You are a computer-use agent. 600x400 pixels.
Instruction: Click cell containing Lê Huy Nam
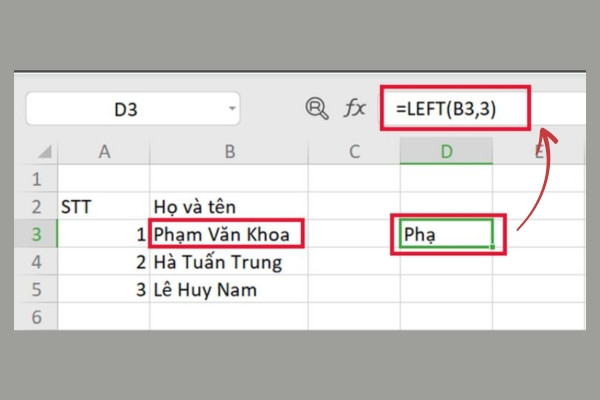coord(229,289)
